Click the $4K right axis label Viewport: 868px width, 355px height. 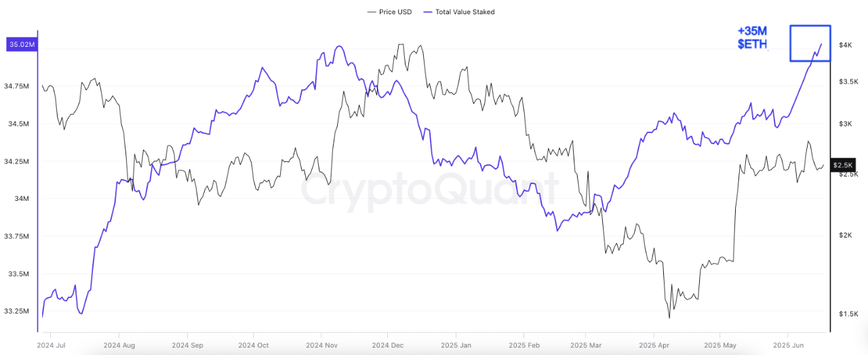pyautogui.click(x=845, y=45)
